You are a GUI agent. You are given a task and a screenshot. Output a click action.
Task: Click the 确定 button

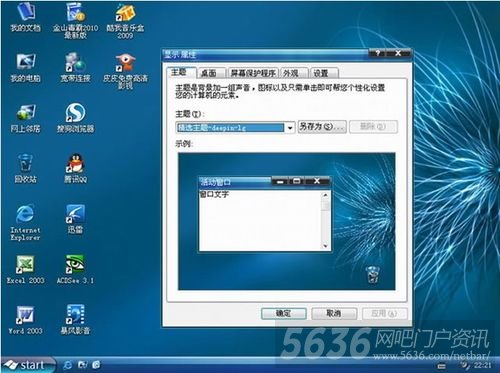[x=284, y=313]
